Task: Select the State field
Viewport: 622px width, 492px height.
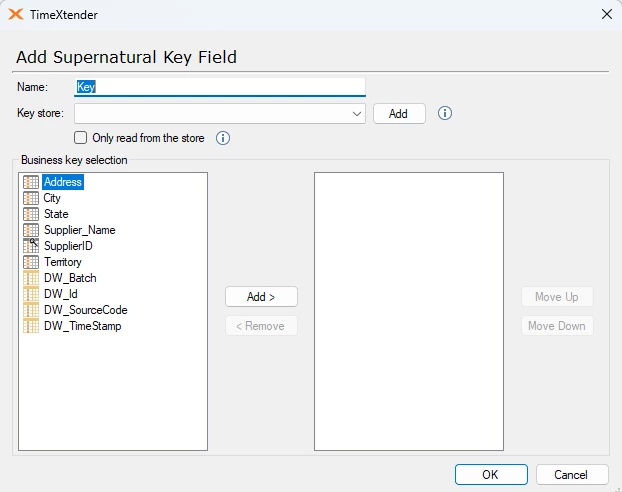Action: pos(56,214)
